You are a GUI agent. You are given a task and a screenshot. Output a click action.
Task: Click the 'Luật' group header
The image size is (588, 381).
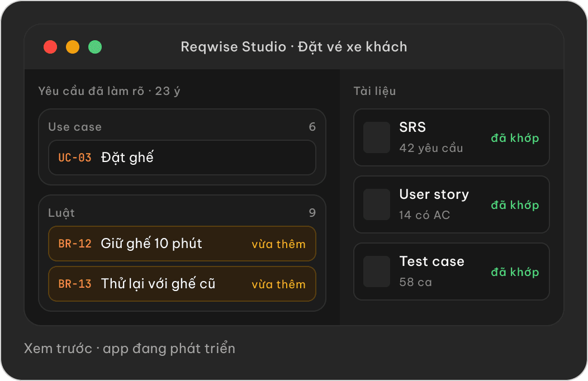61,213
